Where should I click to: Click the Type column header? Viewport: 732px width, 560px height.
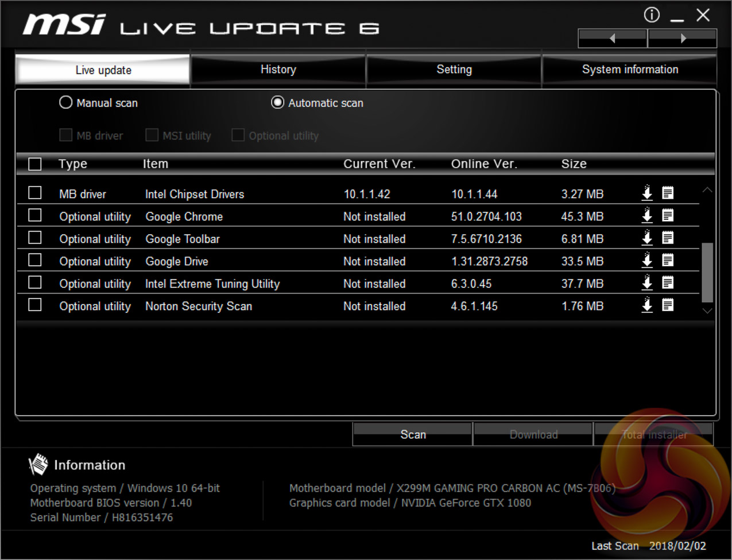click(73, 164)
